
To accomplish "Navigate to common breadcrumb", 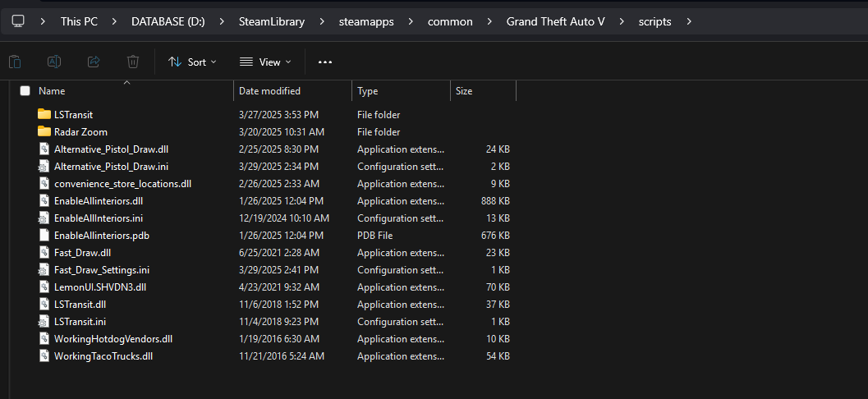I will point(450,21).
